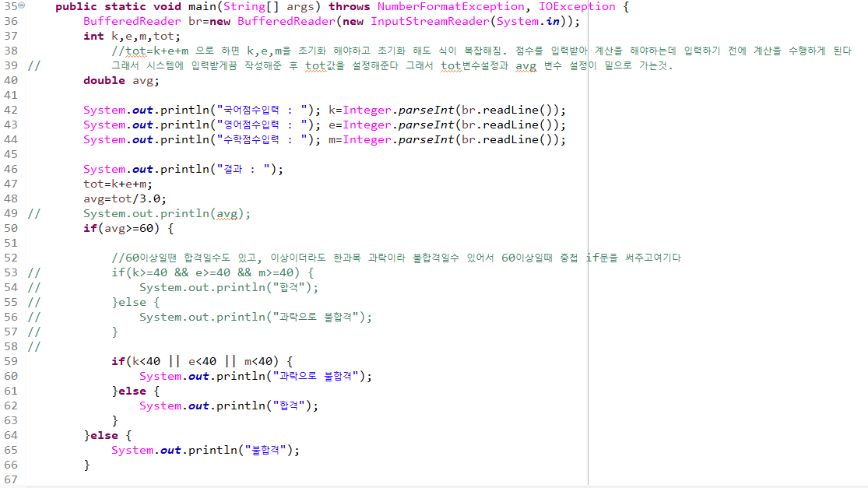Viewport: 868px width, 488px height.
Task: Click the 'if(avg>=60) {' condition
Action: tap(128, 229)
